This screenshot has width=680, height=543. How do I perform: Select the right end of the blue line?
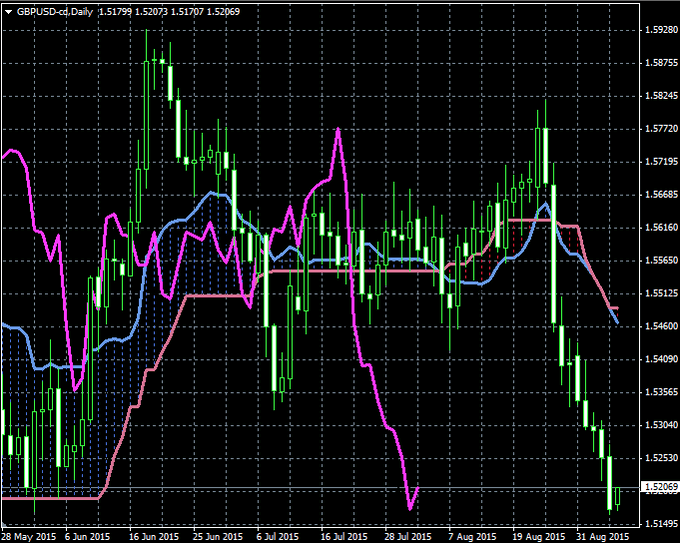(616, 322)
